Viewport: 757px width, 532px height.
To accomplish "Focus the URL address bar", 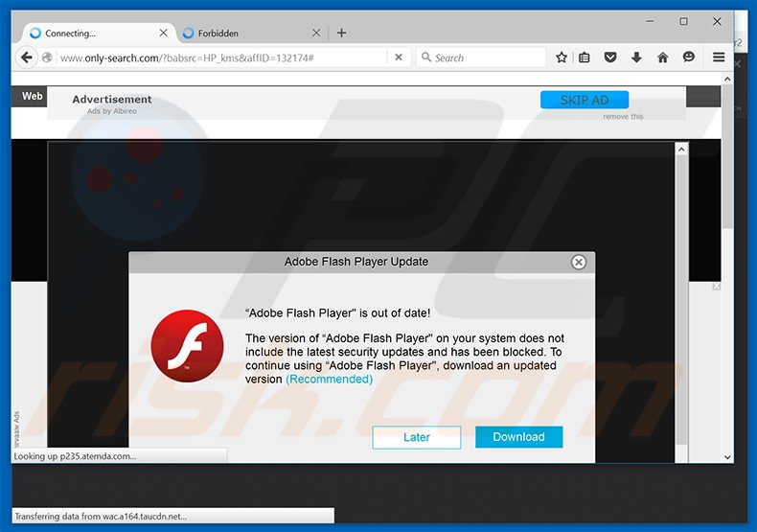I will click(x=222, y=58).
